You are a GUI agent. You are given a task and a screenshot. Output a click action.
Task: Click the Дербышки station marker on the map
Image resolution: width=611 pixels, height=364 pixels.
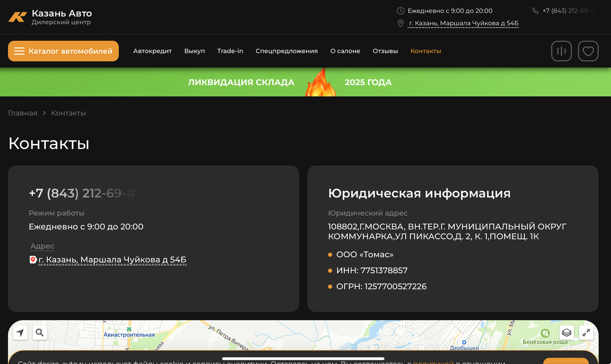(464, 343)
